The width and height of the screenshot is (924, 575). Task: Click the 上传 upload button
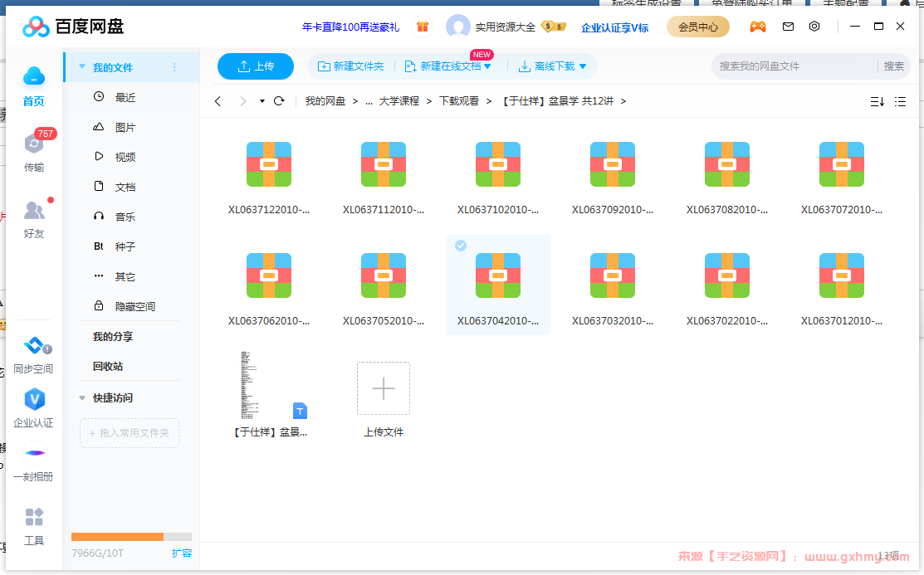click(255, 66)
